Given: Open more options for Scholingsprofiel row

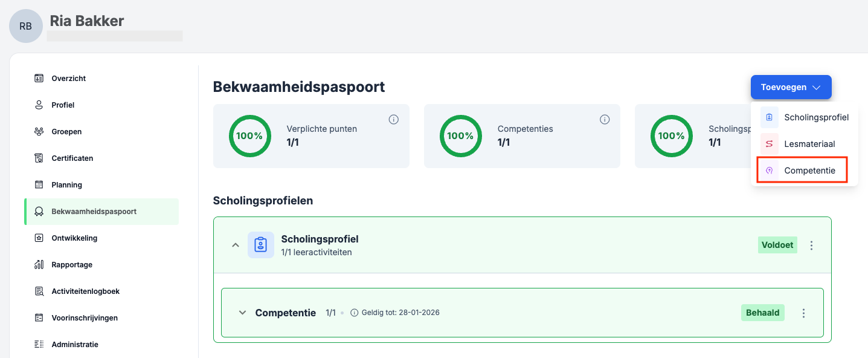Looking at the screenshot, I should [x=812, y=245].
